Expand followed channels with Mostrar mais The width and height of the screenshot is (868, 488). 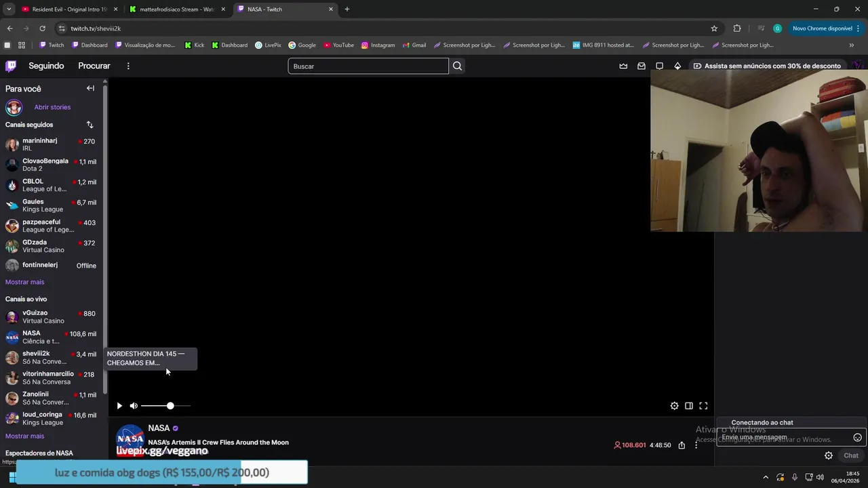pos(24,282)
